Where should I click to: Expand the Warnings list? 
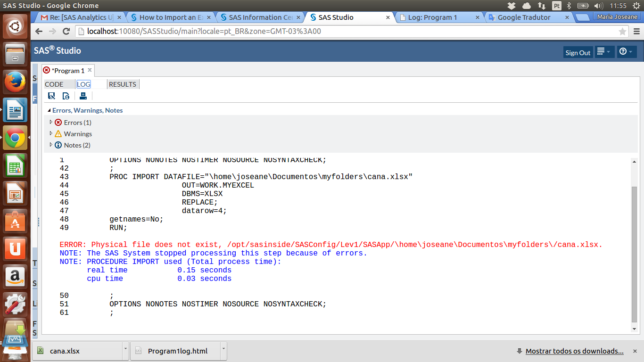coord(51,133)
